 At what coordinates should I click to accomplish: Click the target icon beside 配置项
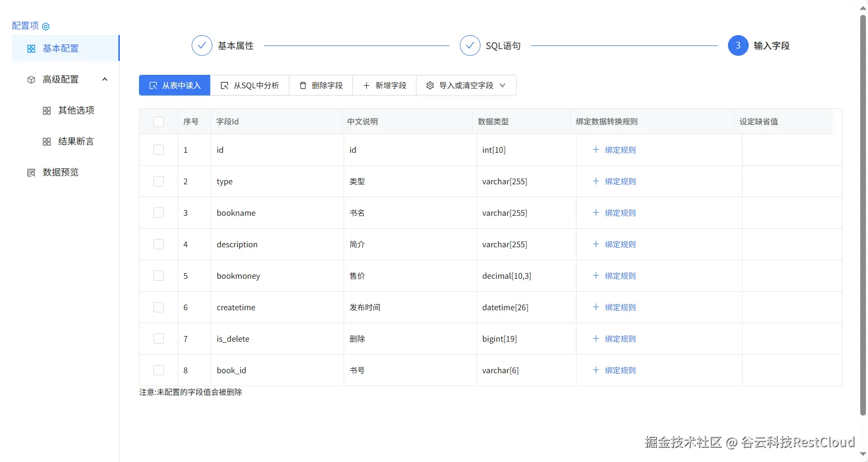[x=45, y=26]
